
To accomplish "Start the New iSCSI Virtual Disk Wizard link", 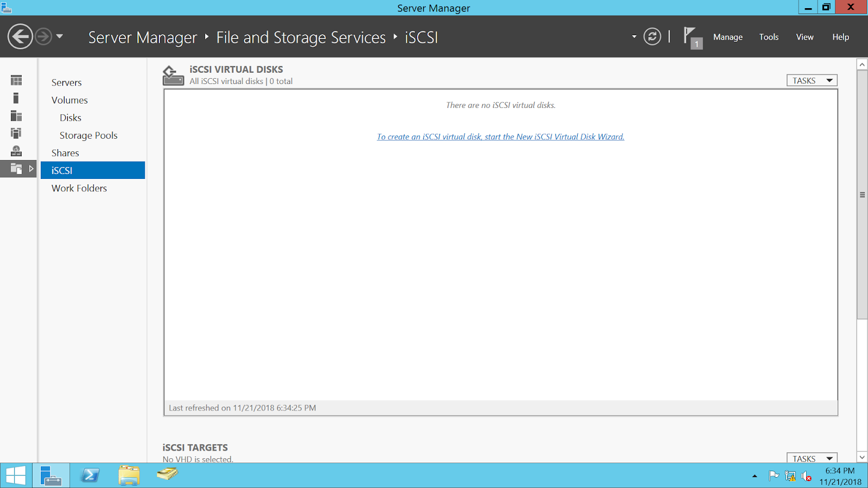I will [x=500, y=137].
